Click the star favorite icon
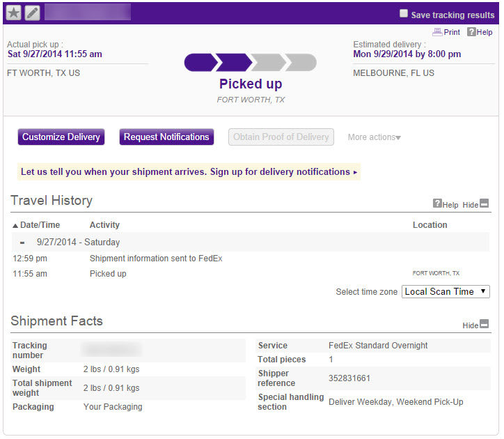This screenshot has width=504, height=439. point(14,13)
